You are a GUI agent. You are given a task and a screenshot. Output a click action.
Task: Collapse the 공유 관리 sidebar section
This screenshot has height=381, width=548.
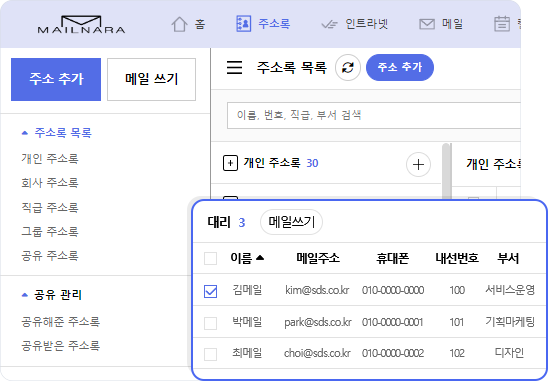point(24,295)
